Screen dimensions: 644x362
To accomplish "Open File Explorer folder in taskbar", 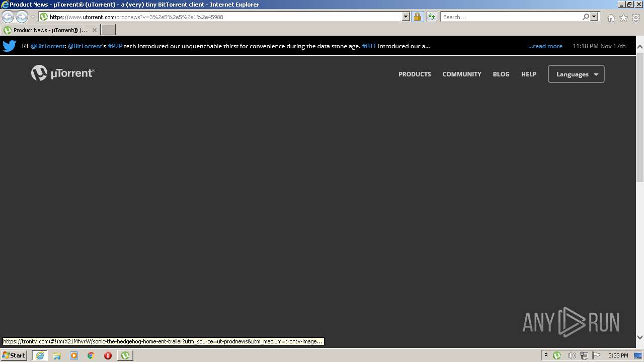I will pos(57,355).
